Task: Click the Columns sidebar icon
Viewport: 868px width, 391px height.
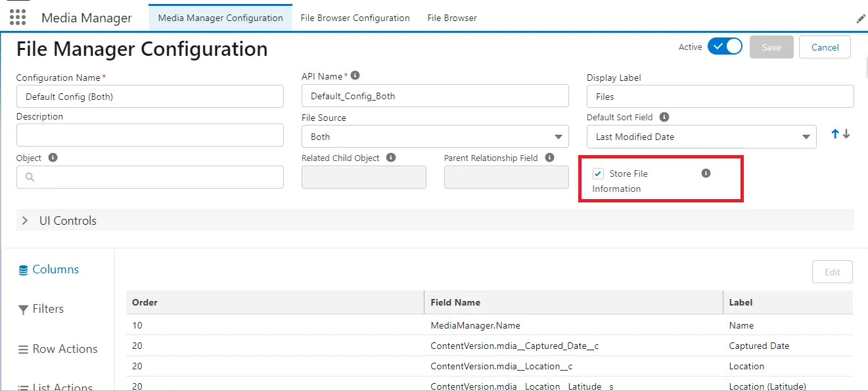Action: pyautogui.click(x=22, y=269)
